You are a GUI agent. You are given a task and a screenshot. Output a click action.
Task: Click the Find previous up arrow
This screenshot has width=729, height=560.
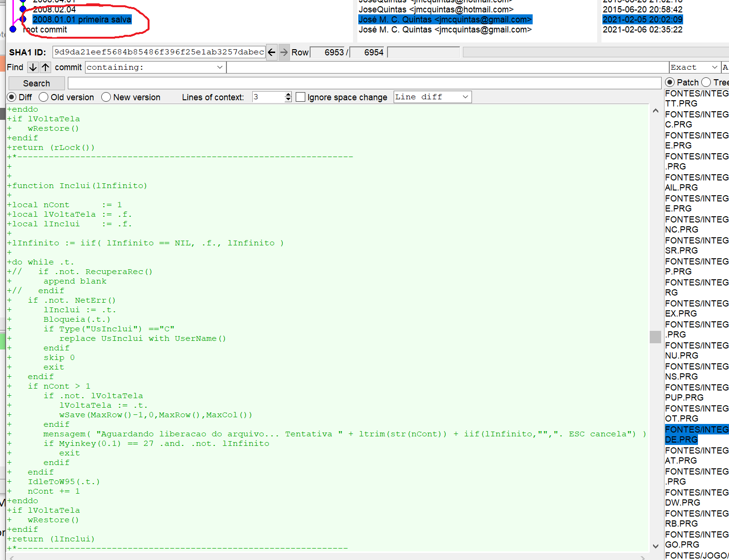pyautogui.click(x=45, y=67)
